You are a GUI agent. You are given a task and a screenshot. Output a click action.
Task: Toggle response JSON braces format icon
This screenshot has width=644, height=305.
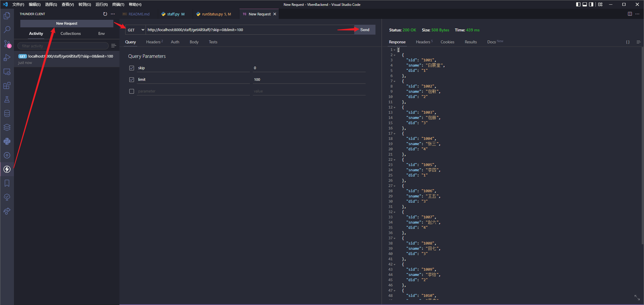pyautogui.click(x=628, y=42)
